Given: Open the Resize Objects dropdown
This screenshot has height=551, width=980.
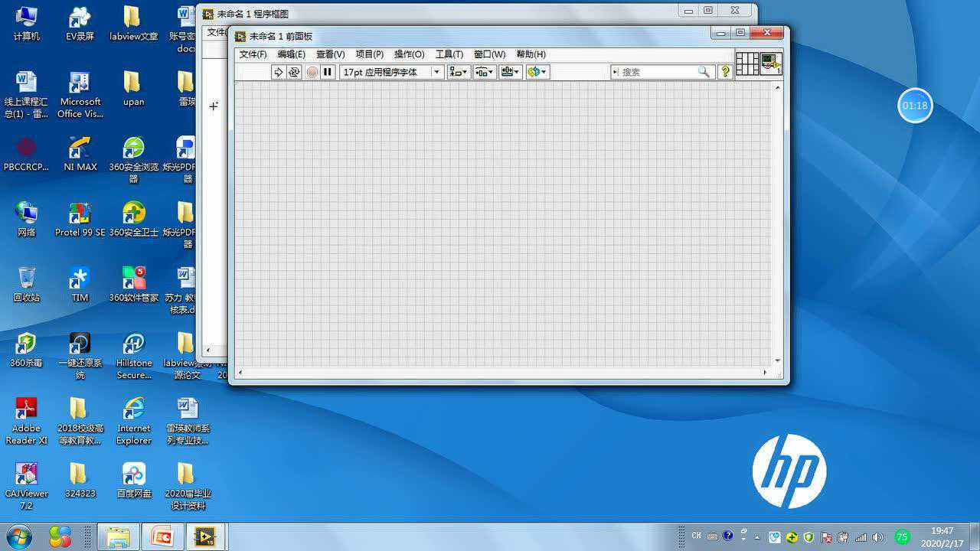Looking at the screenshot, I should [510, 72].
